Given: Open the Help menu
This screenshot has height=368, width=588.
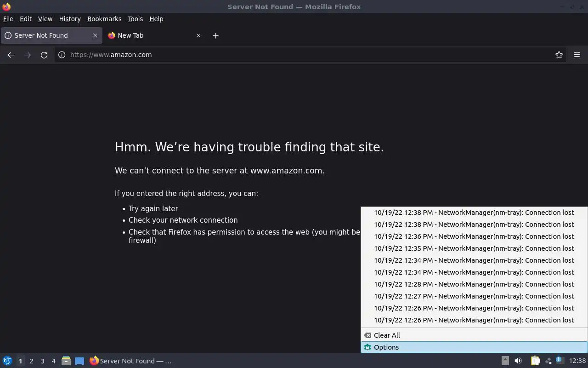Looking at the screenshot, I should 156,19.
